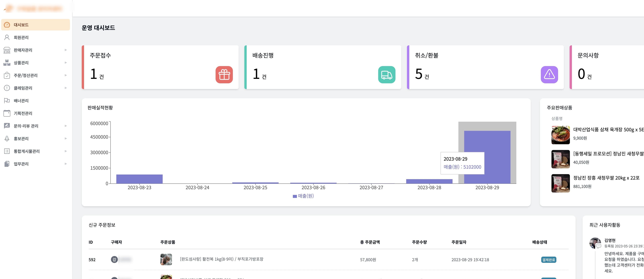Click the red gift icon on 주문접수 card

[224, 75]
